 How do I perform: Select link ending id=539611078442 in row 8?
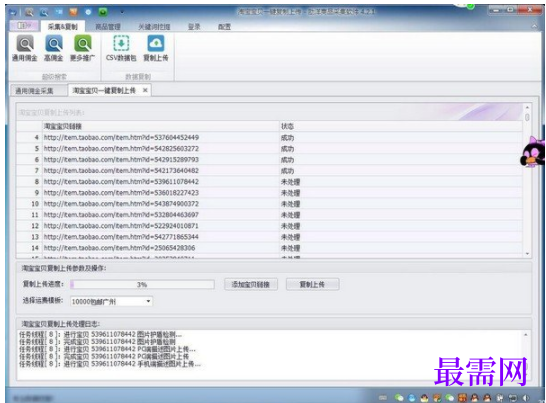tap(121, 182)
